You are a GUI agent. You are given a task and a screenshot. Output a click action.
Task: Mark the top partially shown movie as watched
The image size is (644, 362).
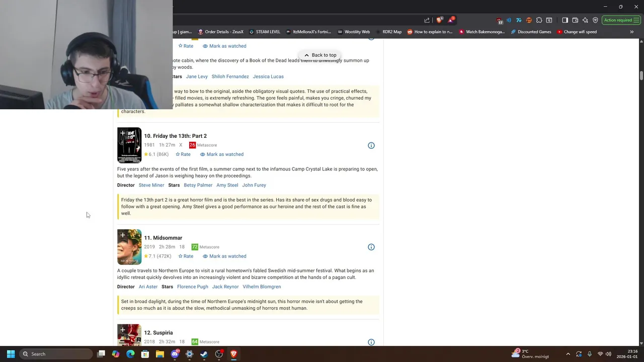point(224,46)
